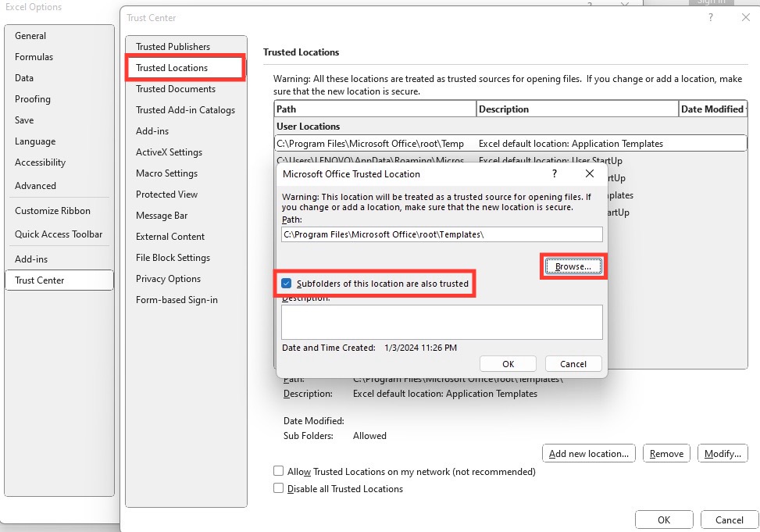Enable Allow Trusted Locations on my network
The image size is (760, 532).
point(278,471)
